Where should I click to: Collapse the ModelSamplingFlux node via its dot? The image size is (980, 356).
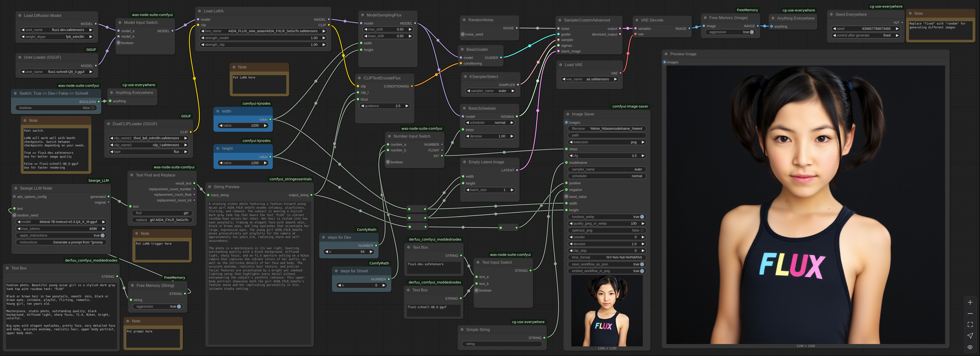[x=362, y=15]
